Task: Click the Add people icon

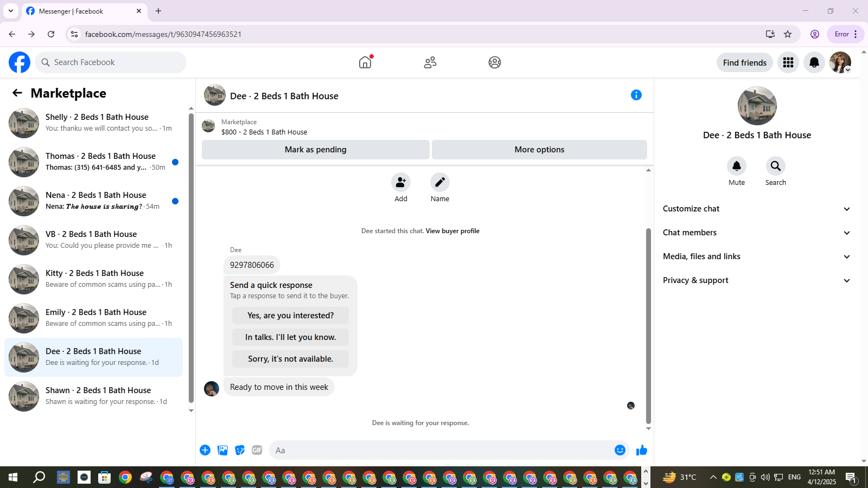Action: point(401,182)
